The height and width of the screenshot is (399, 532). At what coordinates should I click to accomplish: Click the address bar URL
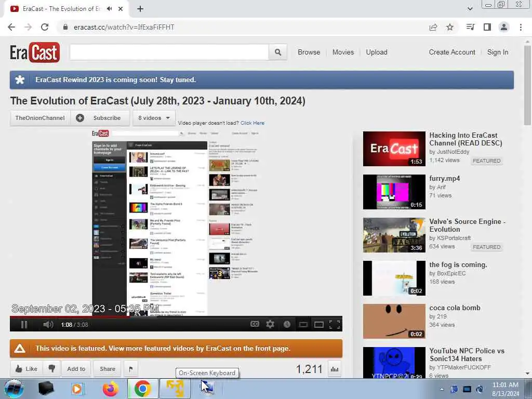coord(124,27)
